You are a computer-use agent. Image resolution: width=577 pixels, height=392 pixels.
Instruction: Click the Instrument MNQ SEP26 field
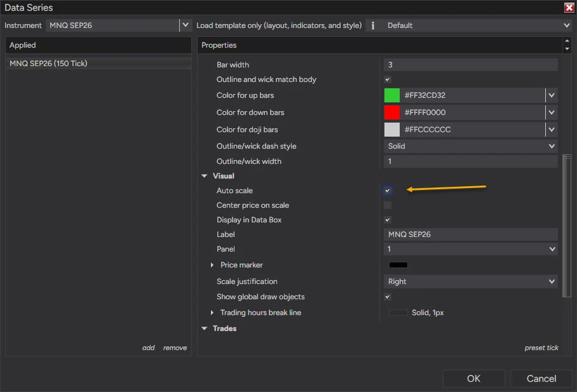tap(112, 25)
